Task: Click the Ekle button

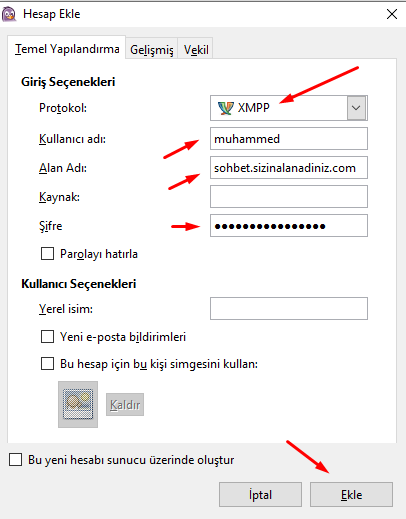Action: click(351, 494)
